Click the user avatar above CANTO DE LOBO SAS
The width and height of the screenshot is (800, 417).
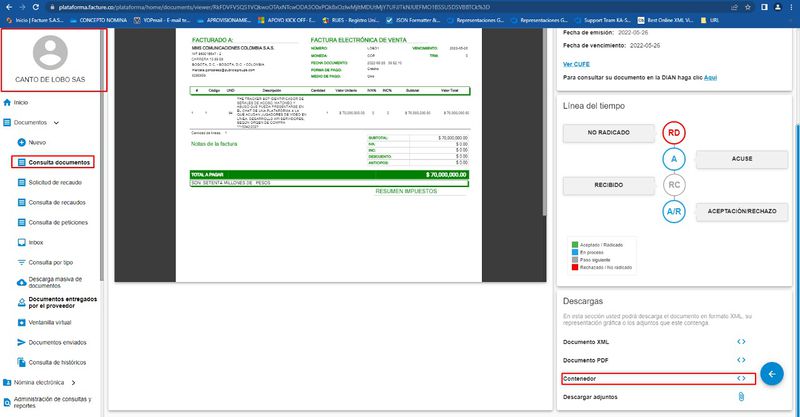click(x=50, y=53)
